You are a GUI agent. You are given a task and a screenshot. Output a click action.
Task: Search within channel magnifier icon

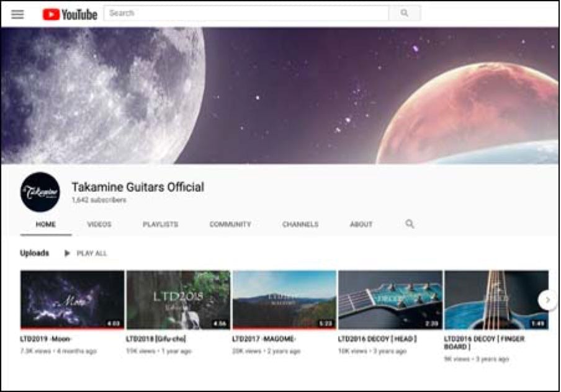click(410, 224)
